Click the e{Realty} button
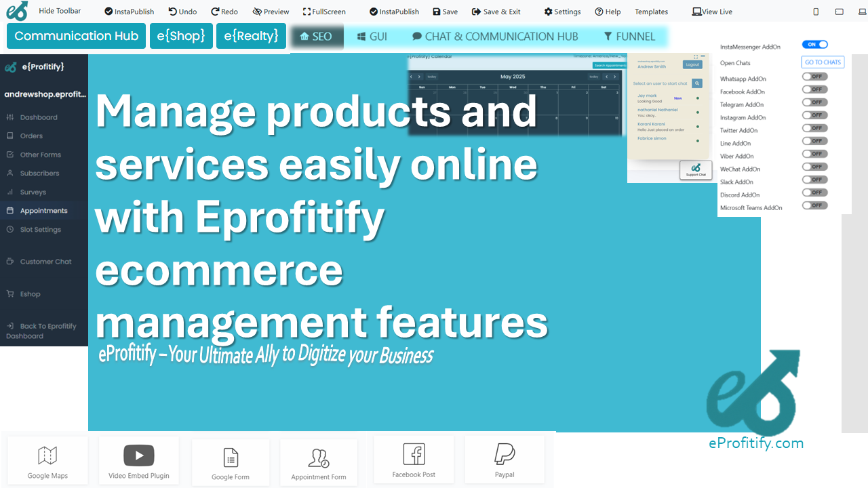868x488 pixels. (x=251, y=36)
